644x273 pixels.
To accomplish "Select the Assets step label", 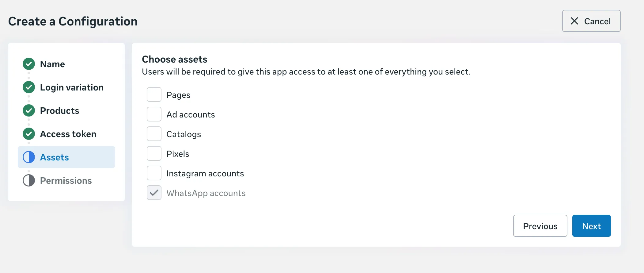I will point(55,157).
